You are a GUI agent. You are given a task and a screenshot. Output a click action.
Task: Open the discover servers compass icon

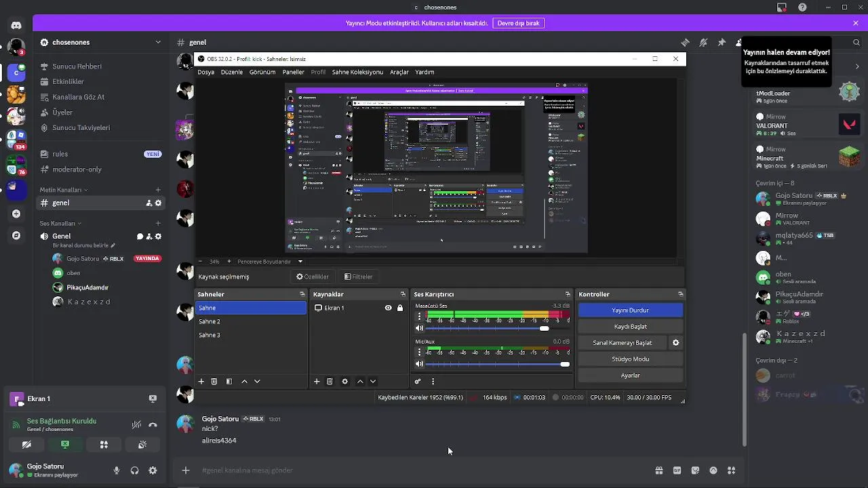16,235
